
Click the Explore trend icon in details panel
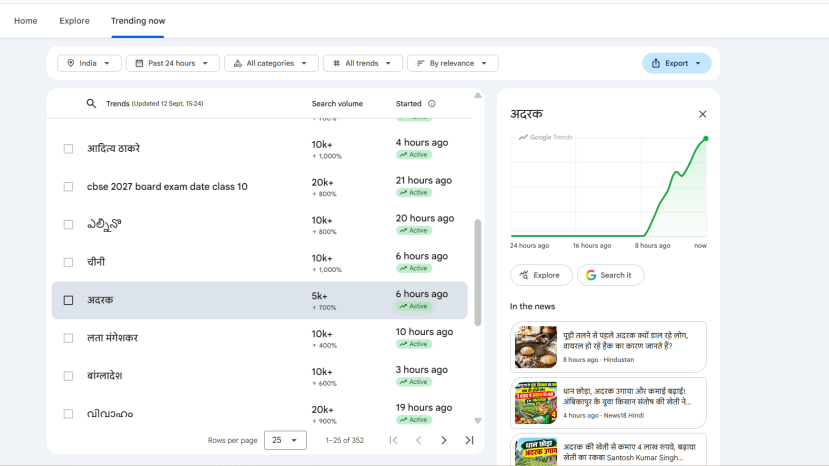point(524,275)
